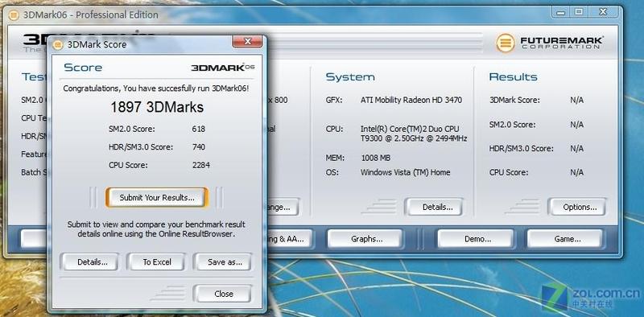Click the Results section heading
644x317 pixels.
click(x=513, y=76)
